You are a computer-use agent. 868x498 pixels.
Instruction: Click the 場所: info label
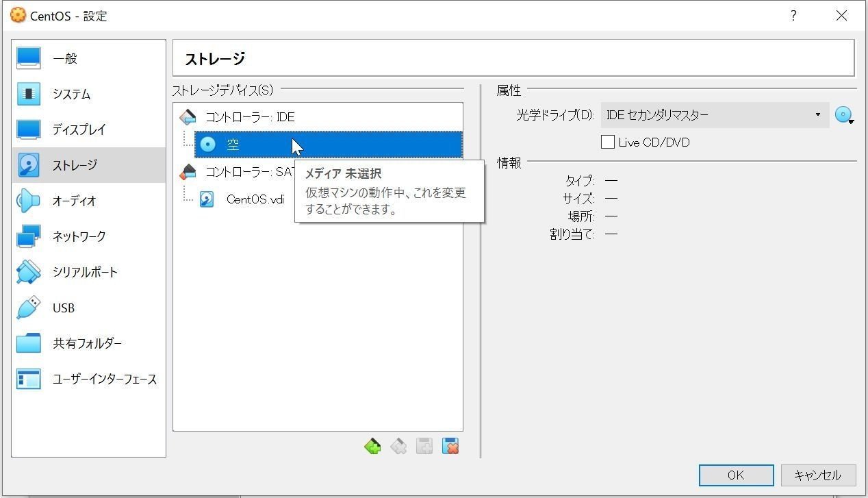tap(582, 216)
